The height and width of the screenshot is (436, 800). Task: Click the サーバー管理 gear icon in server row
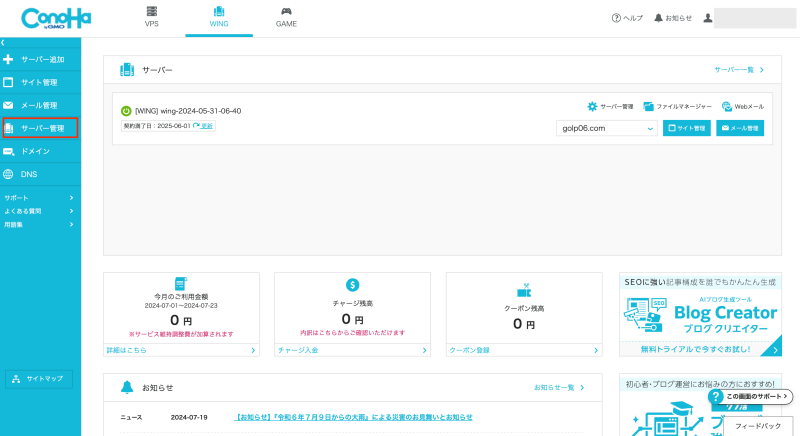(x=592, y=106)
